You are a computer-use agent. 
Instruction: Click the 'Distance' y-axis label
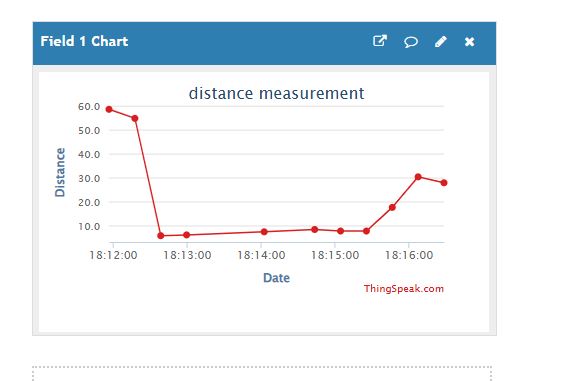pos(60,172)
